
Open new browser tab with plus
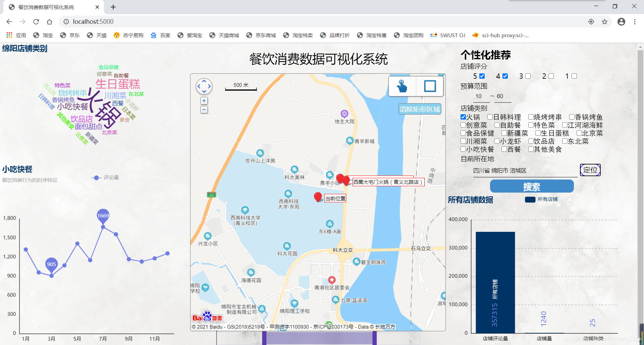click(113, 7)
